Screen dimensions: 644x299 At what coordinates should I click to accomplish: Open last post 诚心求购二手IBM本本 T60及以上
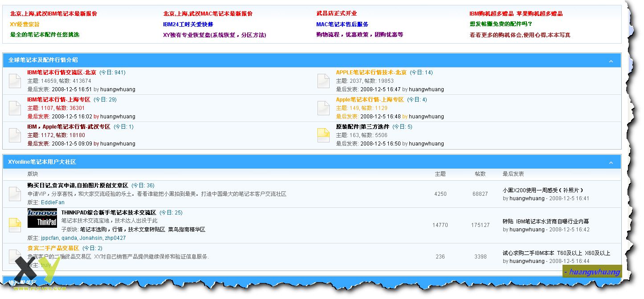(556, 253)
